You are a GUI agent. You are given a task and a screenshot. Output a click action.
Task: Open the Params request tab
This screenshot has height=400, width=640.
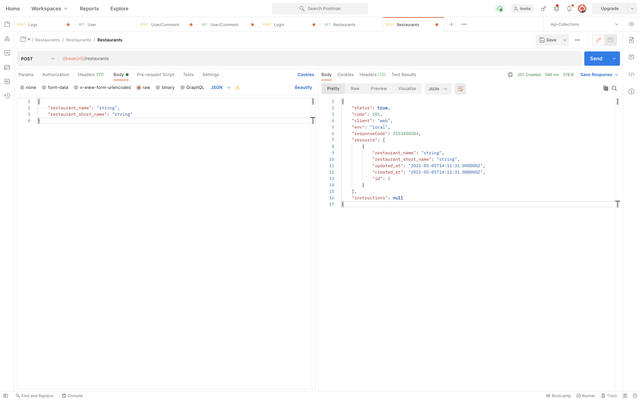[26, 75]
